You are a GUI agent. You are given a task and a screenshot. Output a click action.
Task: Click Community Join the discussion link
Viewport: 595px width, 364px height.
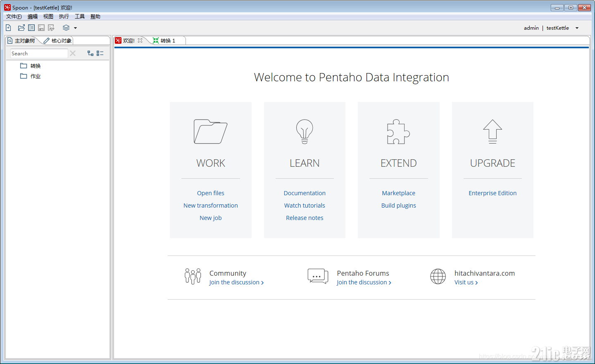(x=236, y=282)
